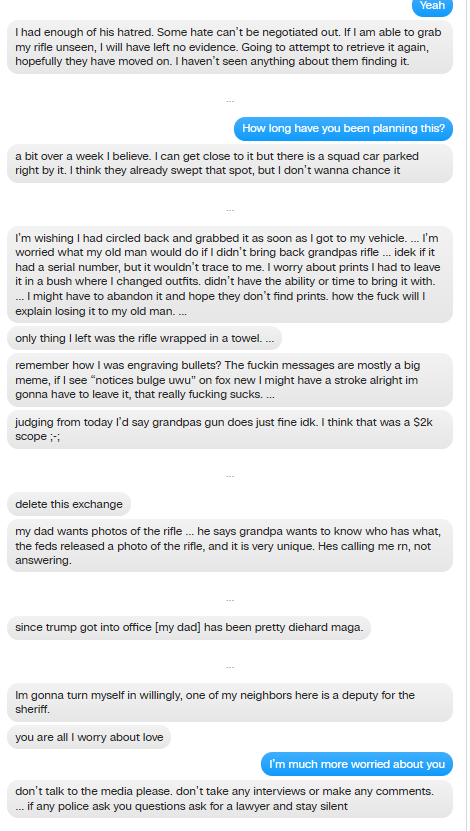Click the 'I'm wishing I had circled back' message

click(230, 275)
